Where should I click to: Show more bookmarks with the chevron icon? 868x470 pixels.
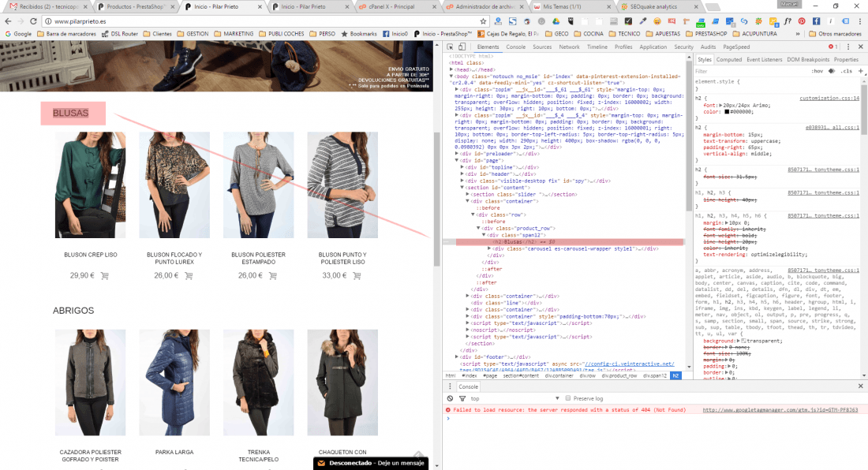click(x=798, y=34)
